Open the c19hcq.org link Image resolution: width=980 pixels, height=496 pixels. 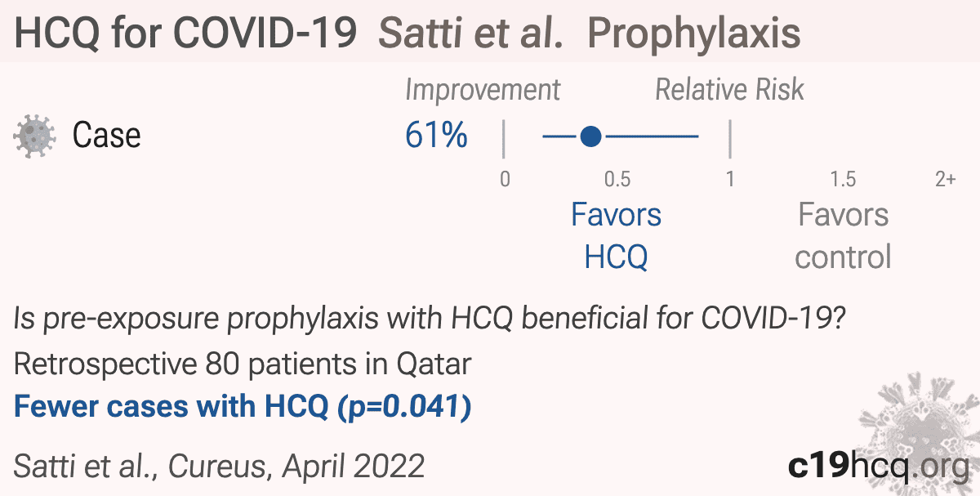[x=878, y=467]
